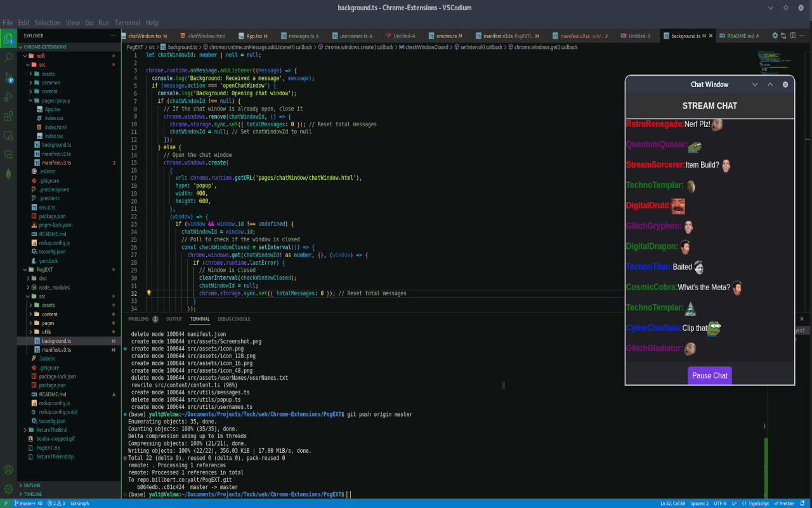Select the Pepe emote next to CyberChiefRain
812x508 pixels.
[x=714, y=329]
